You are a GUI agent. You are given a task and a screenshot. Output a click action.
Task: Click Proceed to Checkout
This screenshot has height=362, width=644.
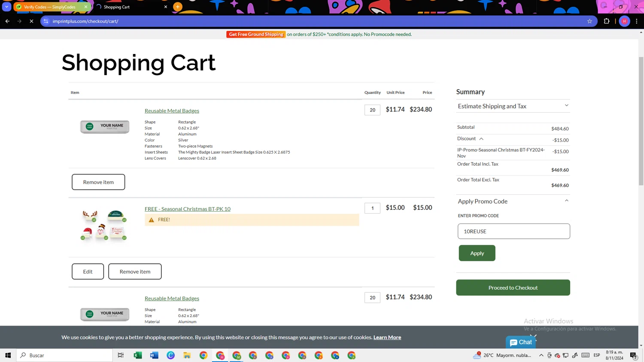[x=513, y=288]
